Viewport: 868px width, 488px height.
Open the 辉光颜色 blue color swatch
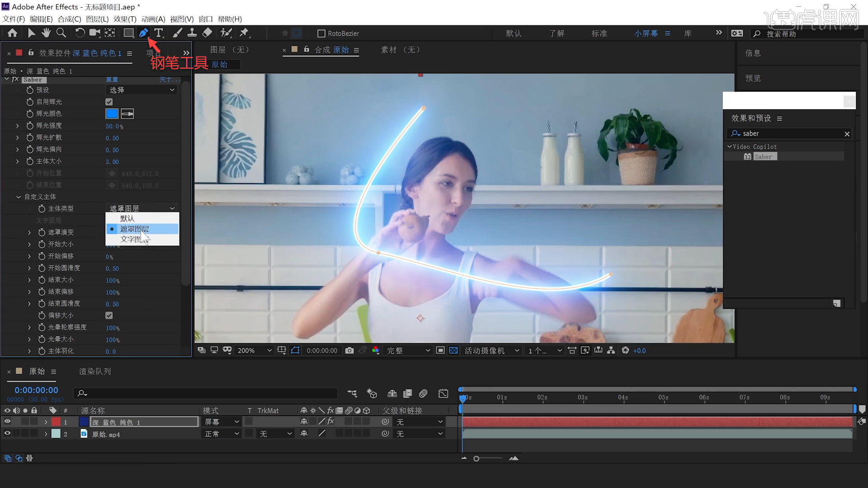112,114
